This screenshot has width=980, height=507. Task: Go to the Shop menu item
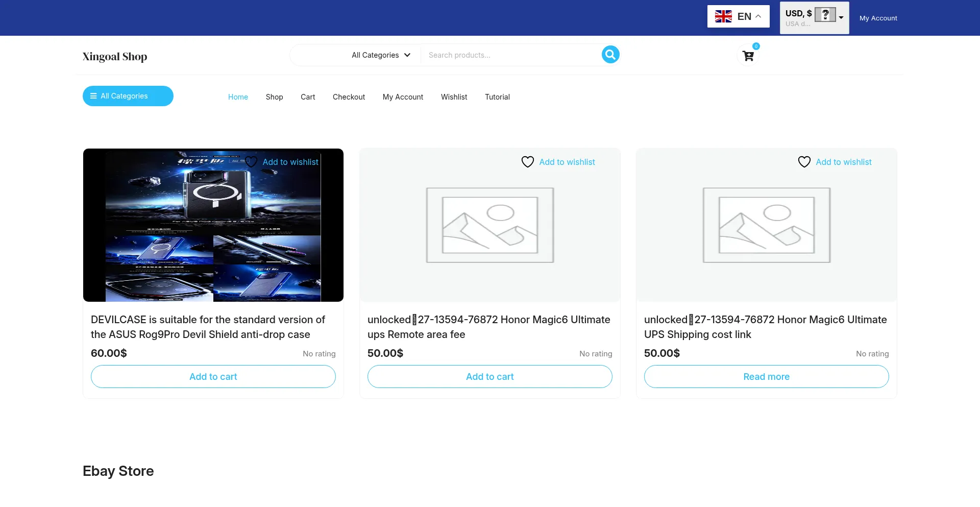point(274,97)
